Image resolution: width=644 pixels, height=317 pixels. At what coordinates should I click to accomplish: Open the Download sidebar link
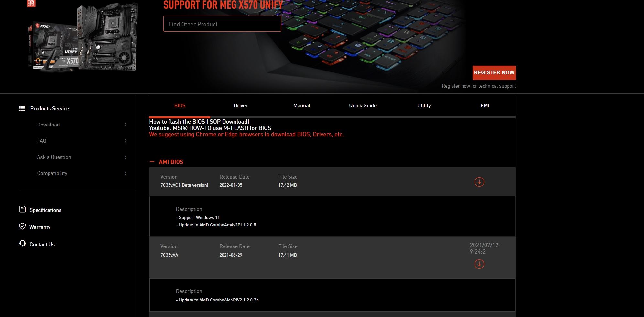tap(48, 125)
